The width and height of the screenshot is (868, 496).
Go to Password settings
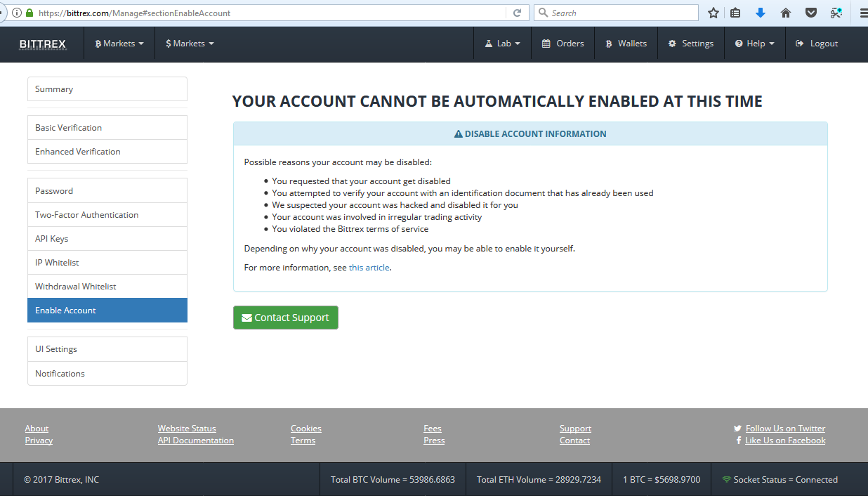(107, 191)
